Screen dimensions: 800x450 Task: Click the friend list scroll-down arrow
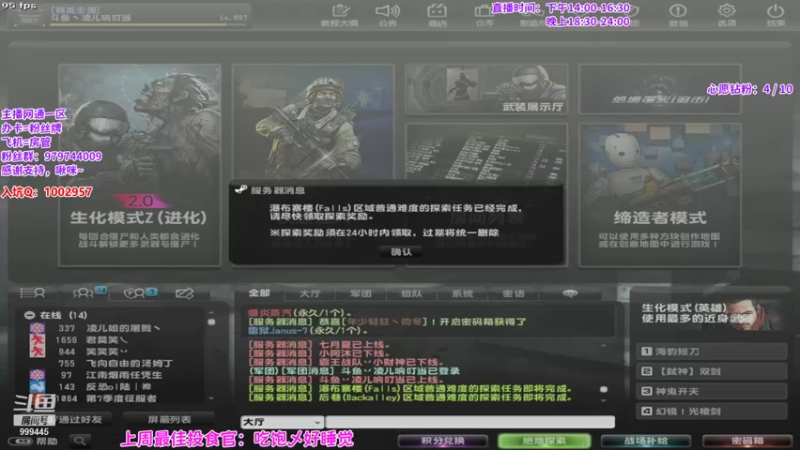[x=211, y=399]
